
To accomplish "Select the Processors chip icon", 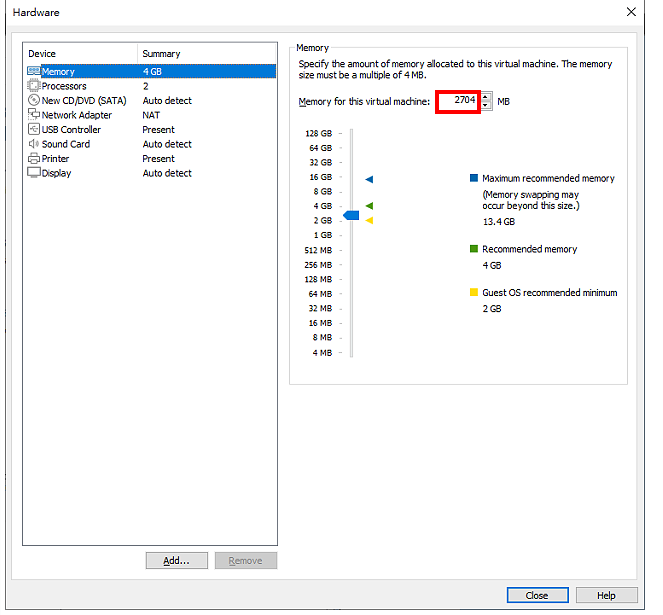I will point(33,86).
